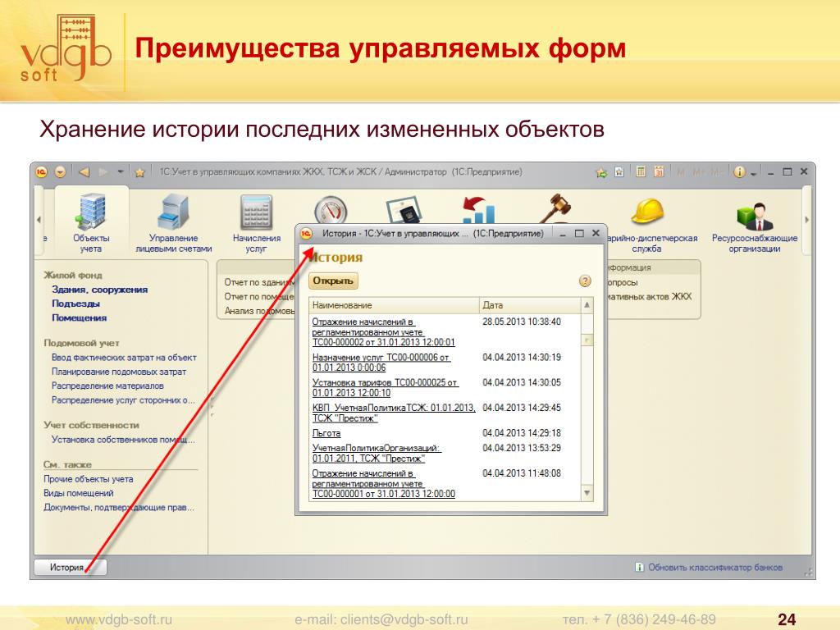
Task: Sort history list by the Дата column header
Action: [529, 305]
